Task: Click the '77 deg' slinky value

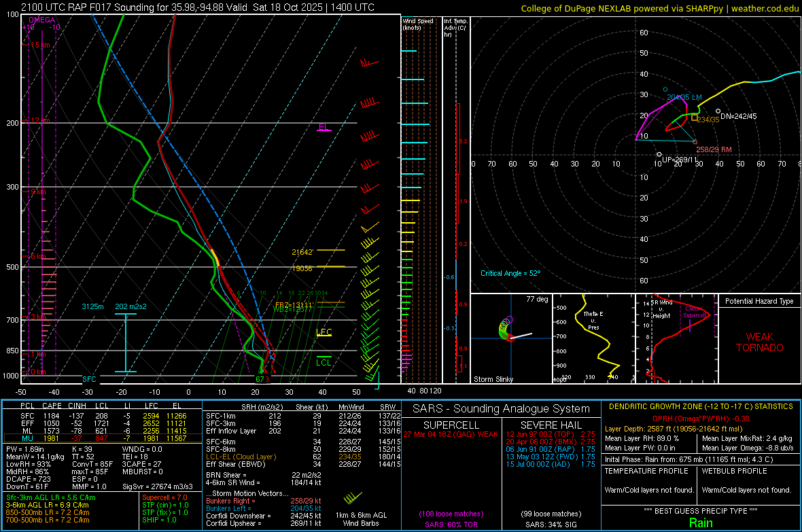Action: pyautogui.click(x=537, y=299)
